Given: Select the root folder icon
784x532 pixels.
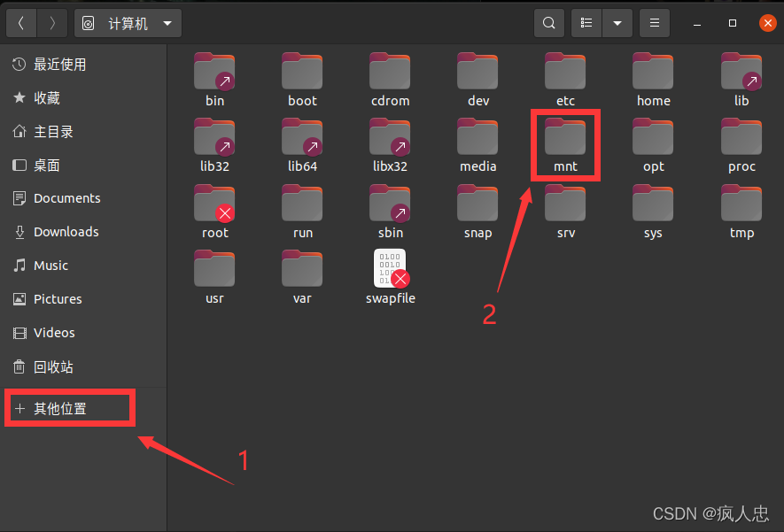Looking at the screenshot, I should (x=214, y=204).
